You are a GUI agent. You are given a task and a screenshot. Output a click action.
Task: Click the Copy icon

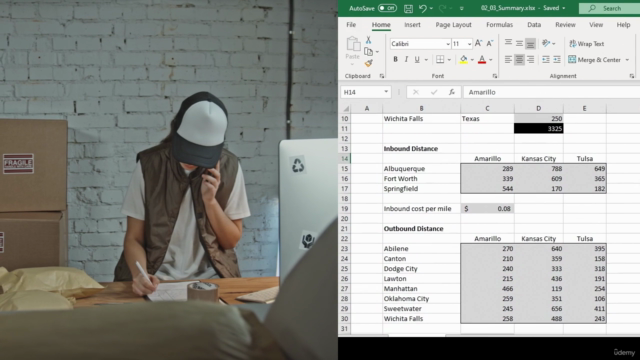369,51
